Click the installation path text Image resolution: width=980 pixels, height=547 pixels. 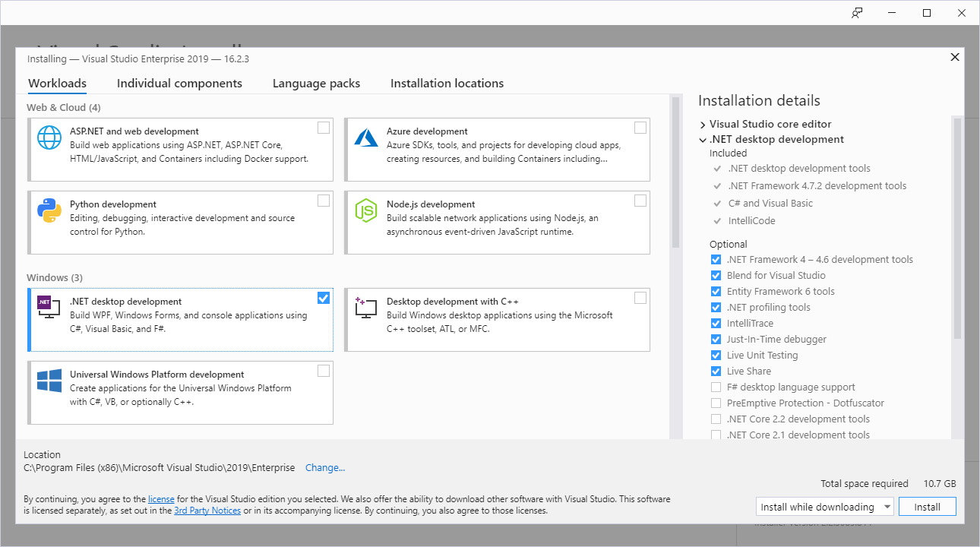160,468
